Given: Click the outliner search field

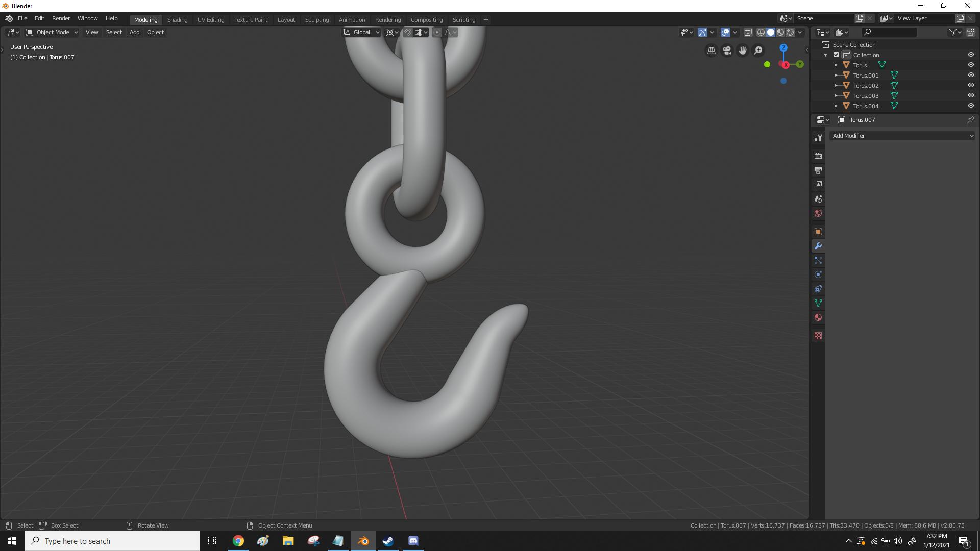Looking at the screenshot, I should tap(889, 32).
